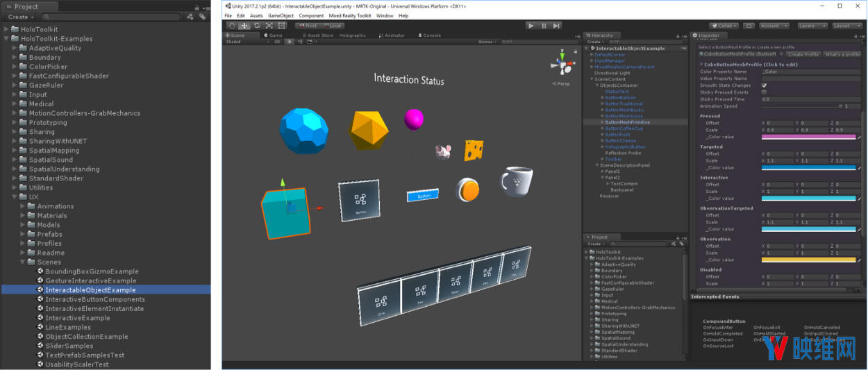The width and height of the screenshot is (868, 370).
Task: Click the Pressed pink color swatch
Action: point(808,137)
